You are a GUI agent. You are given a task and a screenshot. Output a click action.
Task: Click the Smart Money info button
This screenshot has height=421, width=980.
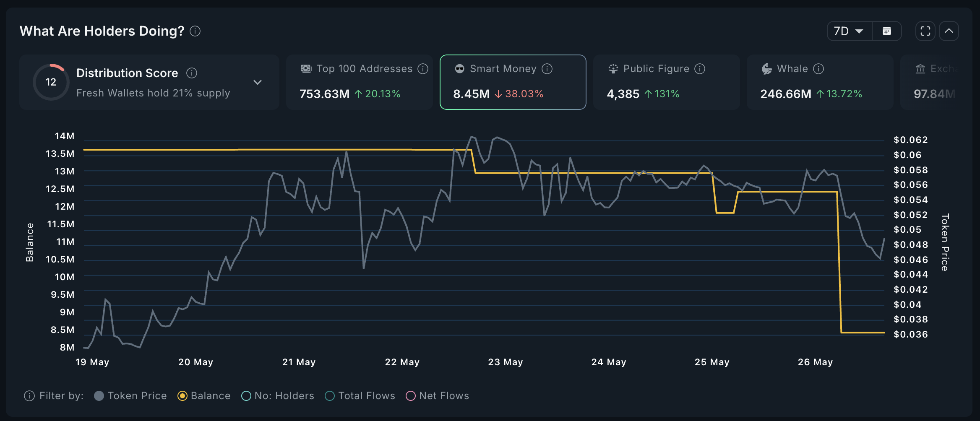[x=547, y=68]
